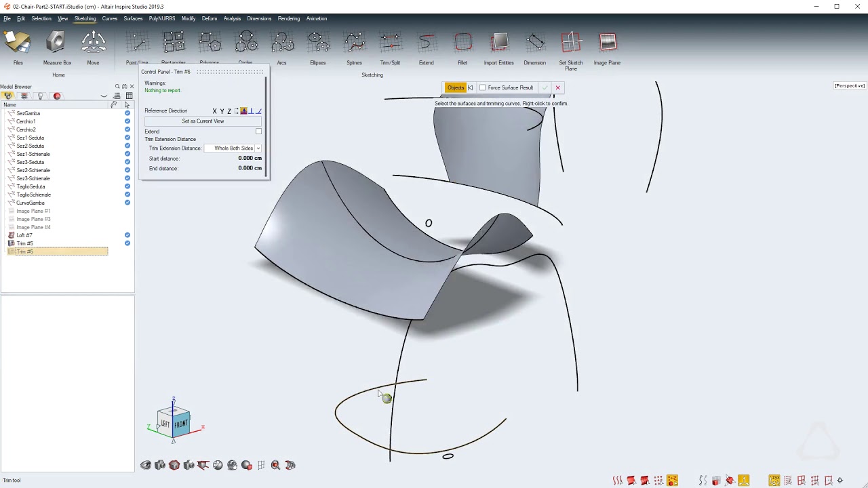Click the Set Sketch Plane tool

coord(571,49)
